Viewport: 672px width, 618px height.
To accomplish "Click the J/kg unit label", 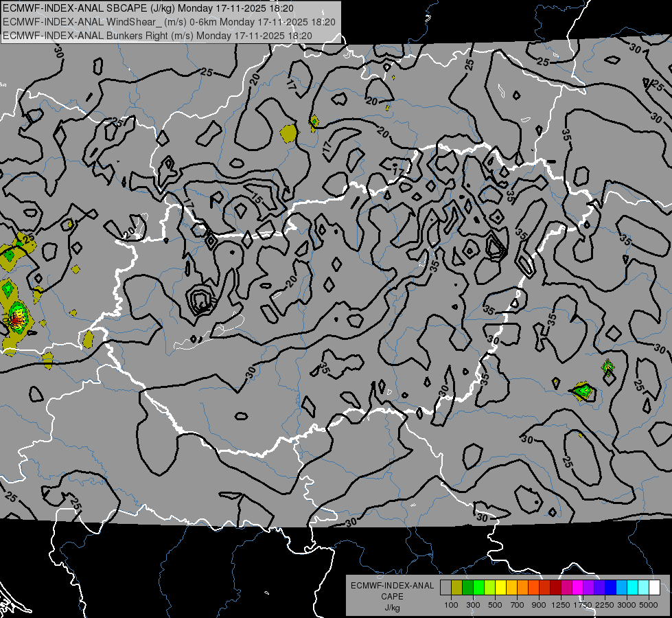I will coord(392,608).
